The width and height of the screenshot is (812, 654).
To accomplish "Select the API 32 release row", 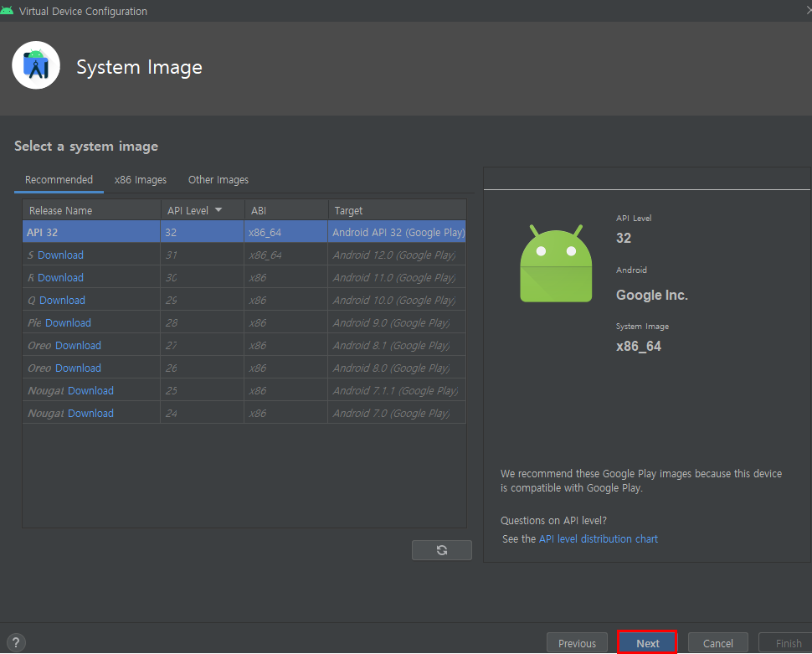I will tap(244, 232).
